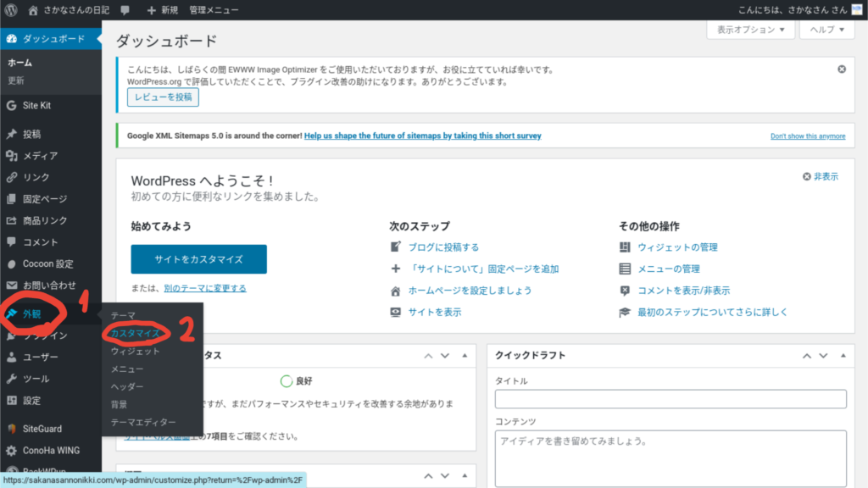Click the タイトル input field

(x=671, y=399)
